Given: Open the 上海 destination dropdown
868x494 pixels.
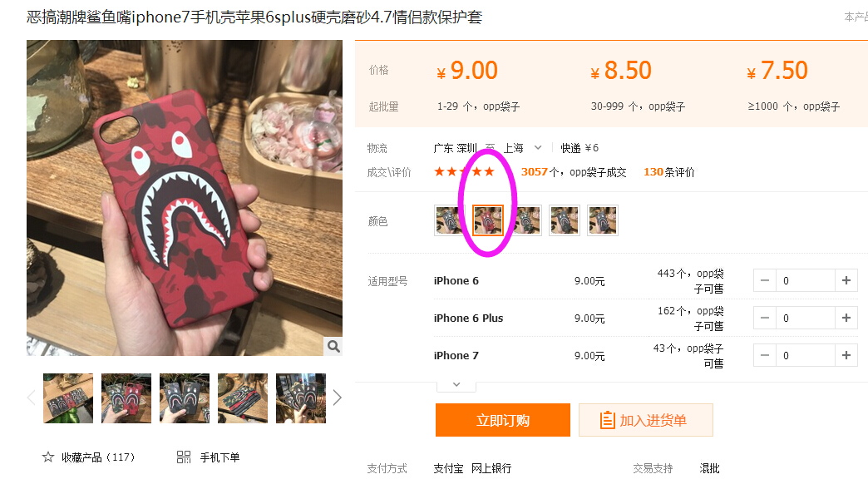Looking at the screenshot, I should pyautogui.click(x=522, y=148).
